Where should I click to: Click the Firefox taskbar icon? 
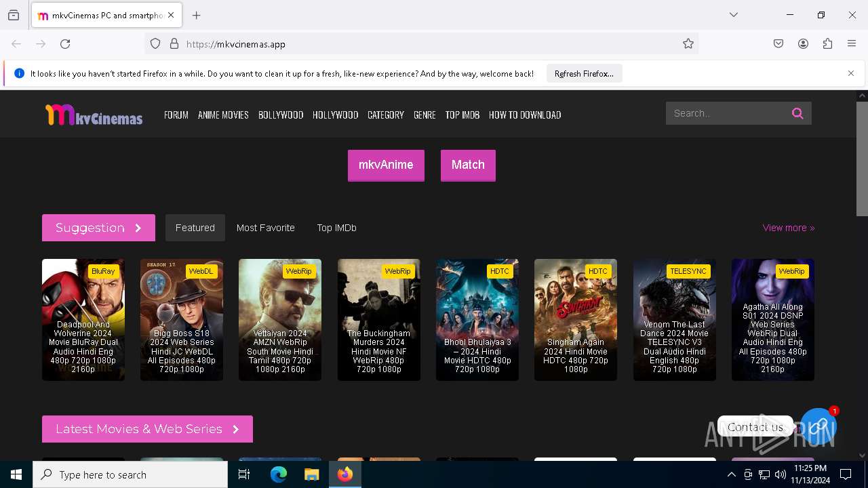click(345, 474)
